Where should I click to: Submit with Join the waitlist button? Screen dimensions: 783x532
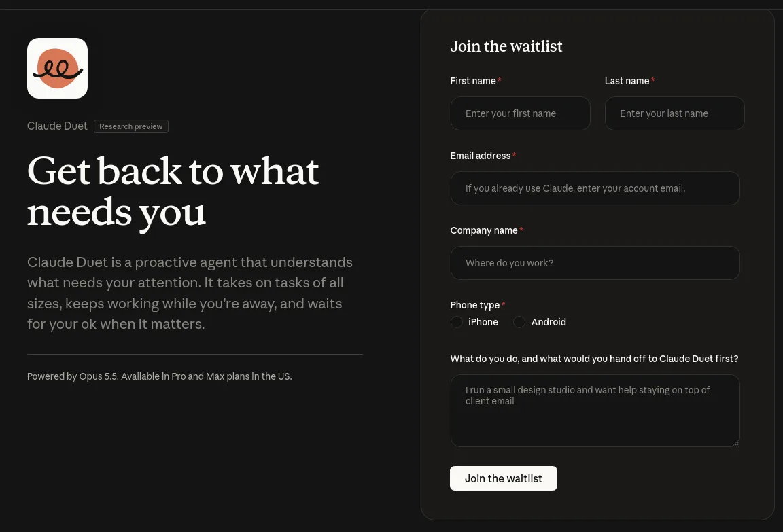click(504, 478)
